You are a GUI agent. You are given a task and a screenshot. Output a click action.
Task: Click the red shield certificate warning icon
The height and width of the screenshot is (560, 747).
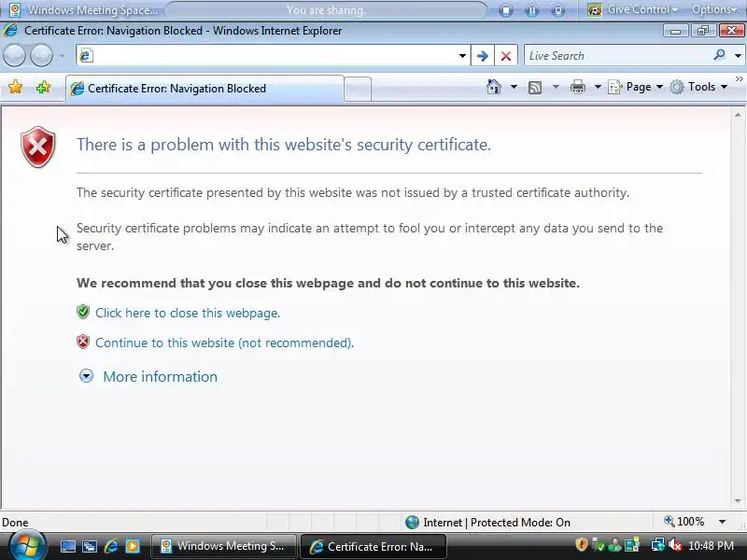tap(38, 147)
